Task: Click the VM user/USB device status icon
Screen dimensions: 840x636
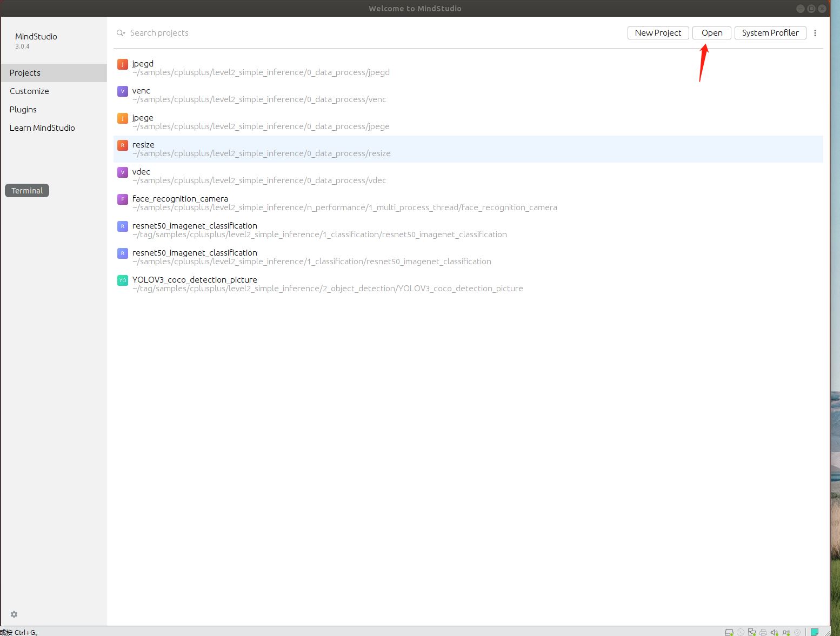Action: click(786, 632)
